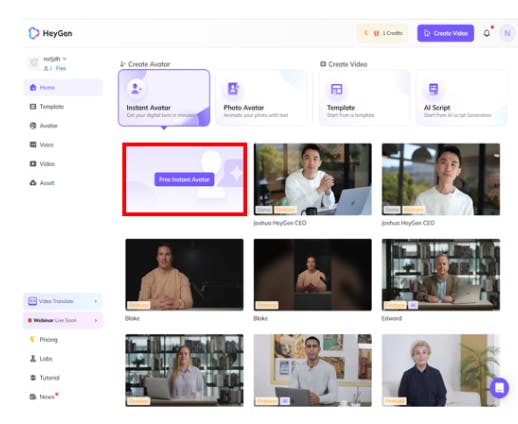Click the workspace avatar icon

click(x=34, y=63)
